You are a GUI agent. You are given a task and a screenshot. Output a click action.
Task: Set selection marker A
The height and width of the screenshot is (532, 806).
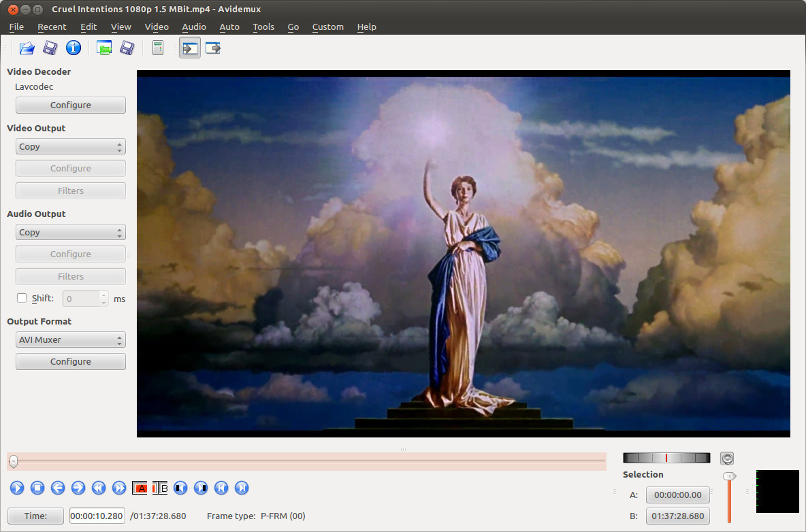point(140,488)
